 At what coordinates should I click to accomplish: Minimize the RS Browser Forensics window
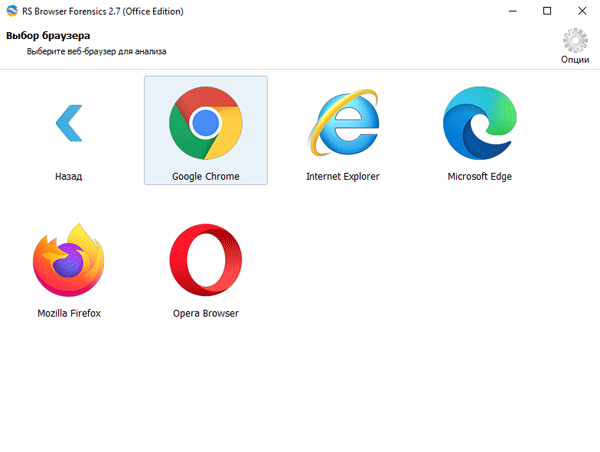[513, 11]
